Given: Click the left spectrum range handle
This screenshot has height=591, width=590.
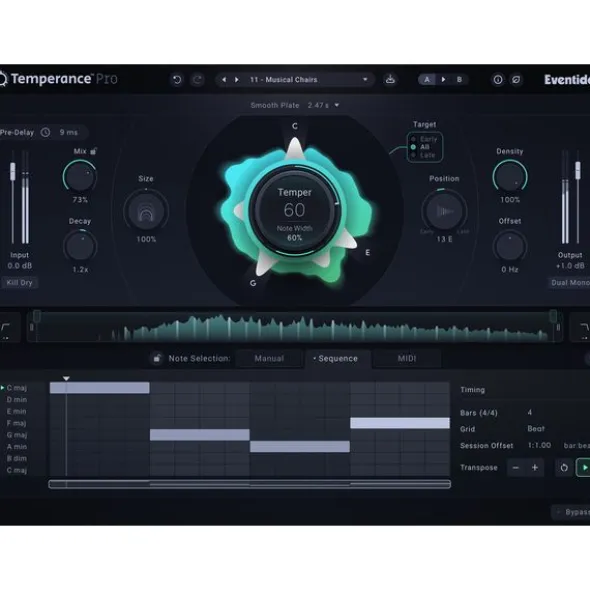Looking at the screenshot, I should coord(37,316).
